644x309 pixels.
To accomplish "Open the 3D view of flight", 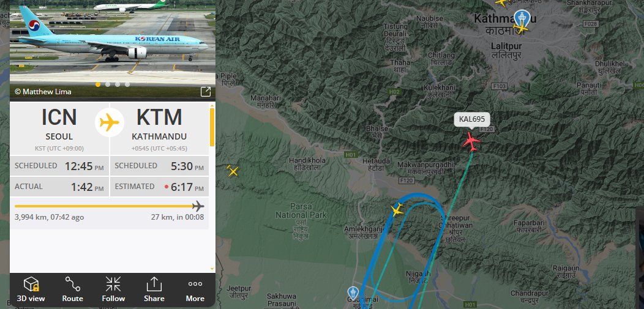I will [31, 289].
